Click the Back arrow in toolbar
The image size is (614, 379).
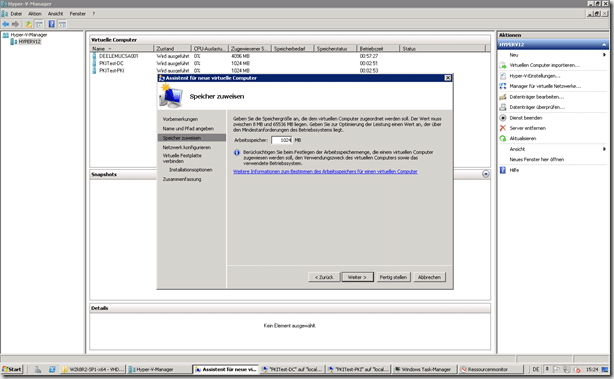pos(5,24)
